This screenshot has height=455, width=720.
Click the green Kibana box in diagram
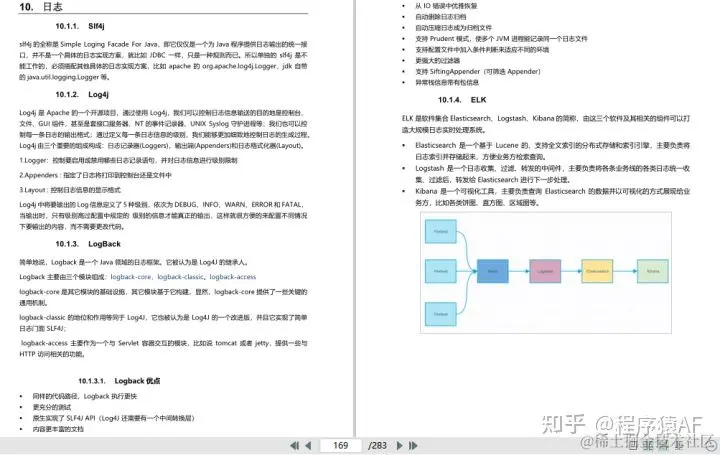coord(652,271)
